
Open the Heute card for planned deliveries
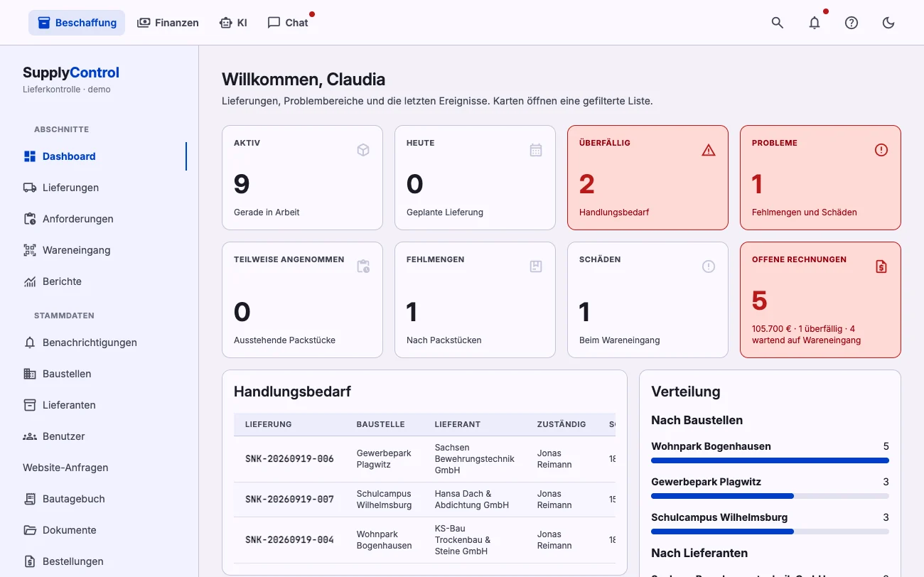[x=475, y=178]
